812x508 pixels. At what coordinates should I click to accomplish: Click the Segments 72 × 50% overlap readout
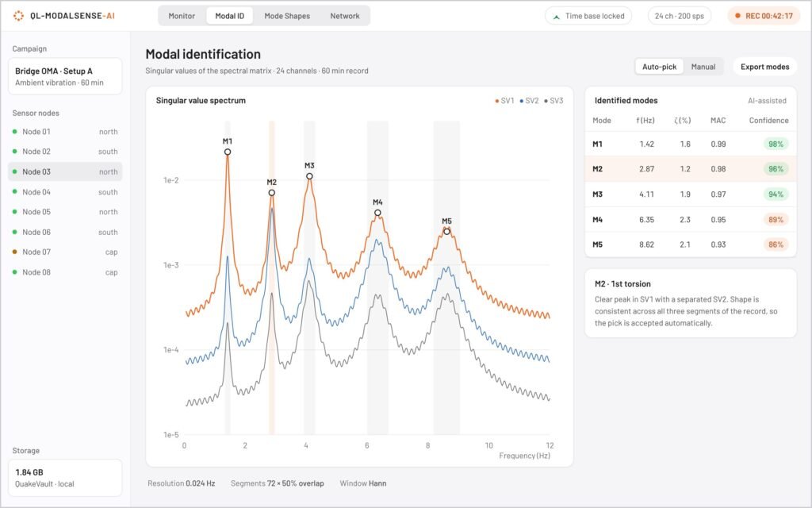pos(277,483)
